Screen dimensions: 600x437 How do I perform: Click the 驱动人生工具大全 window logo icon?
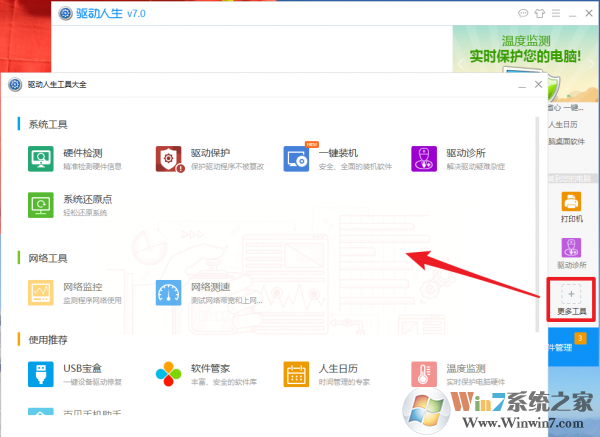click(x=15, y=85)
